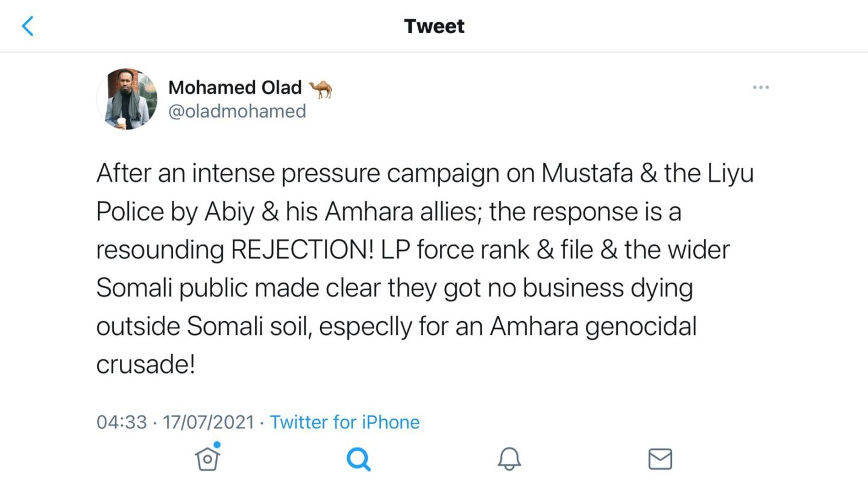Click the @oladmohamed handle
868x488 pixels.
point(237,111)
